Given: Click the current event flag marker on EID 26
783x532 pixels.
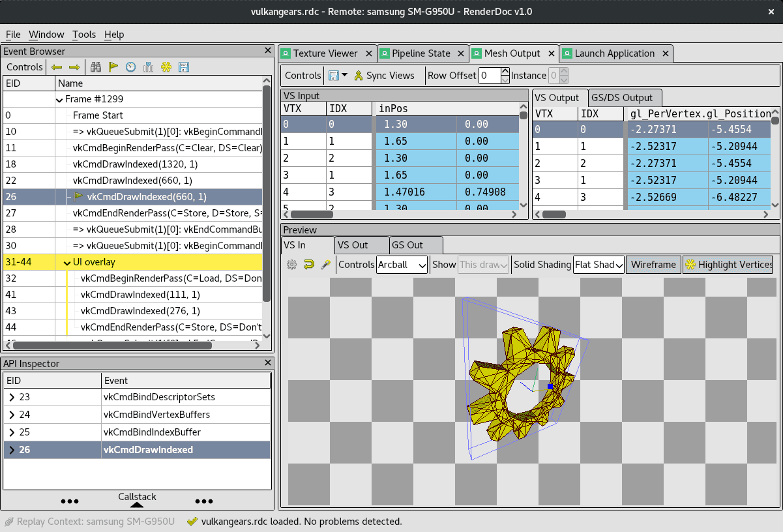Looking at the screenshot, I should click(79, 196).
